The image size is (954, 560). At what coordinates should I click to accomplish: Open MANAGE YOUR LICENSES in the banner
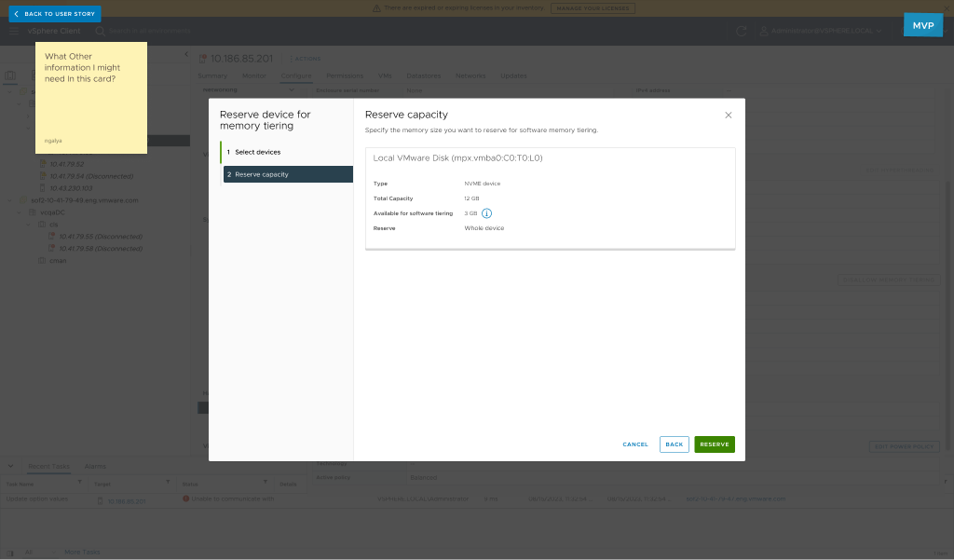click(x=593, y=8)
